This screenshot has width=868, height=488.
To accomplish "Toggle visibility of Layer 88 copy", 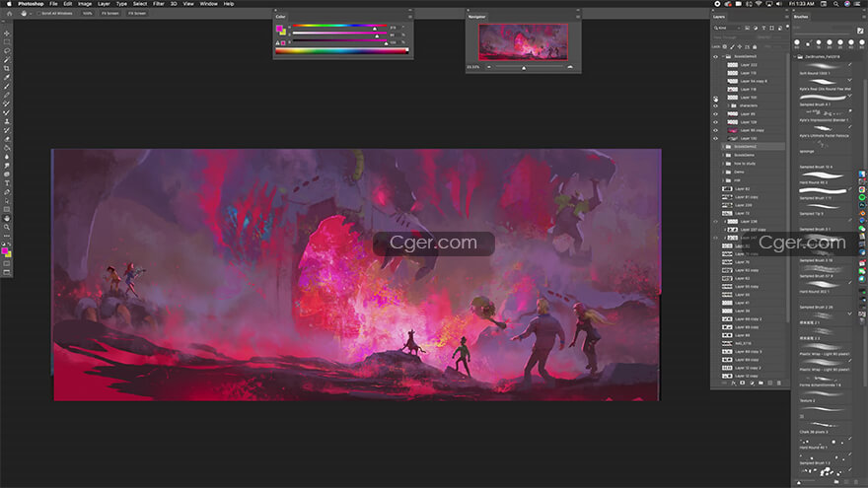I will [x=715, y=130].
